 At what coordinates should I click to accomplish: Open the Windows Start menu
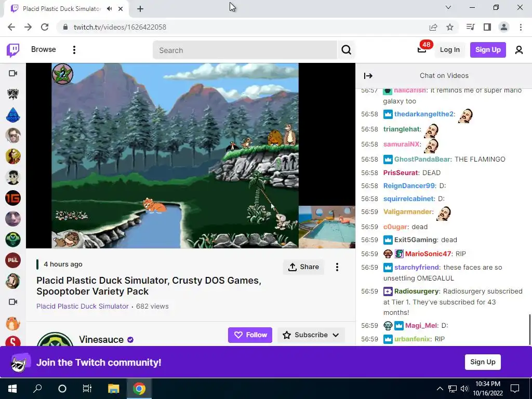[12, 389]
